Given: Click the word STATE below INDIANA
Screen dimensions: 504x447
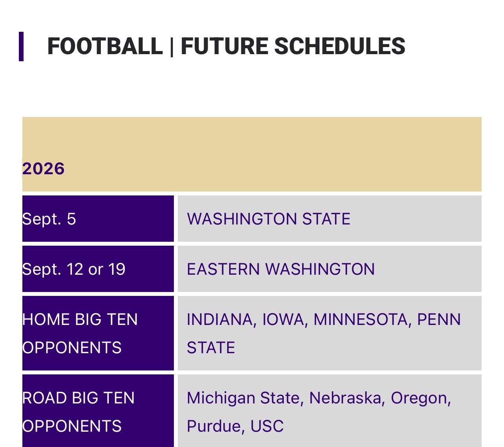Looking at the screenshot, I should (x=211, y=348).
